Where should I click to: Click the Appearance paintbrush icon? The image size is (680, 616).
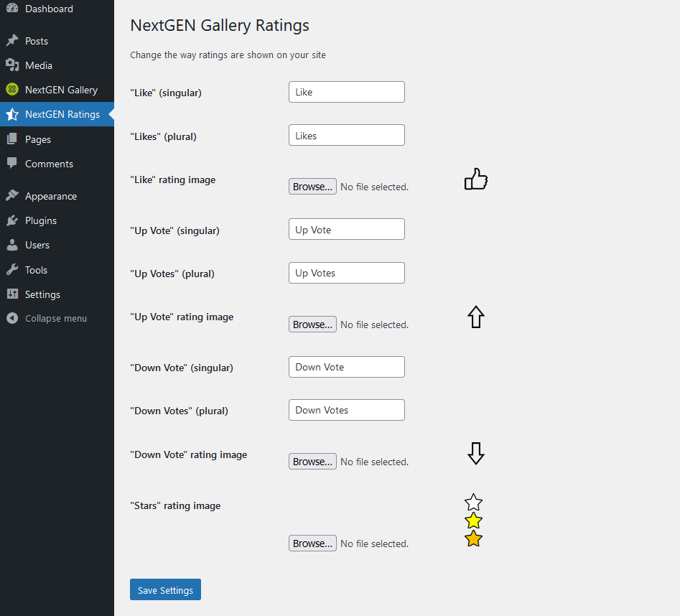12,196
